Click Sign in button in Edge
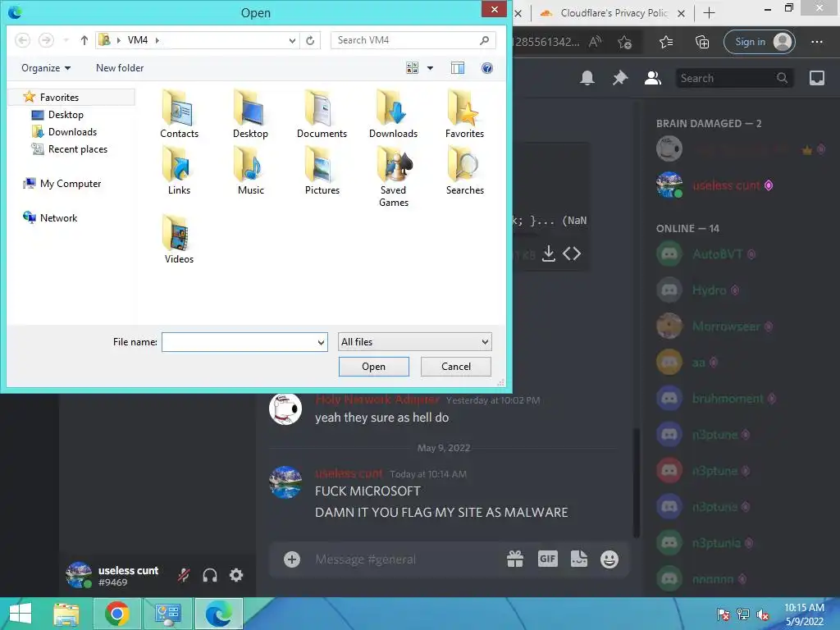This screenshot has height=630, width=840. pyautogui.click(x=760, y=42)
